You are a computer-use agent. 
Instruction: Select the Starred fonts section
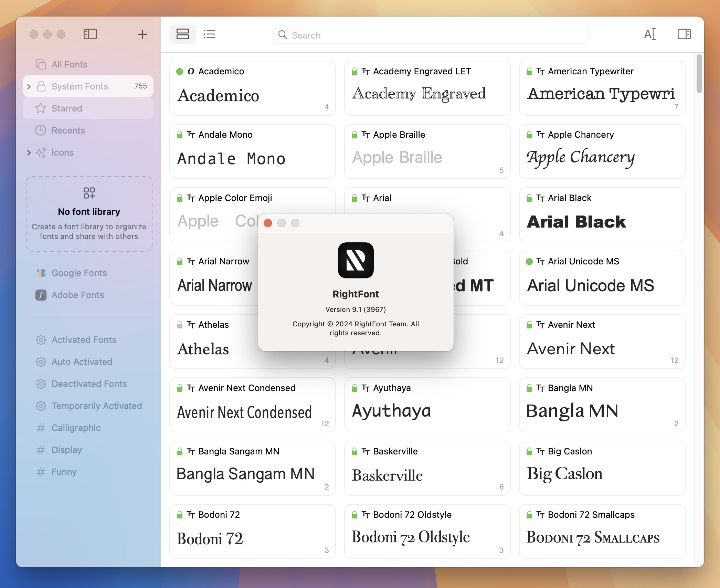pos(66,108)
